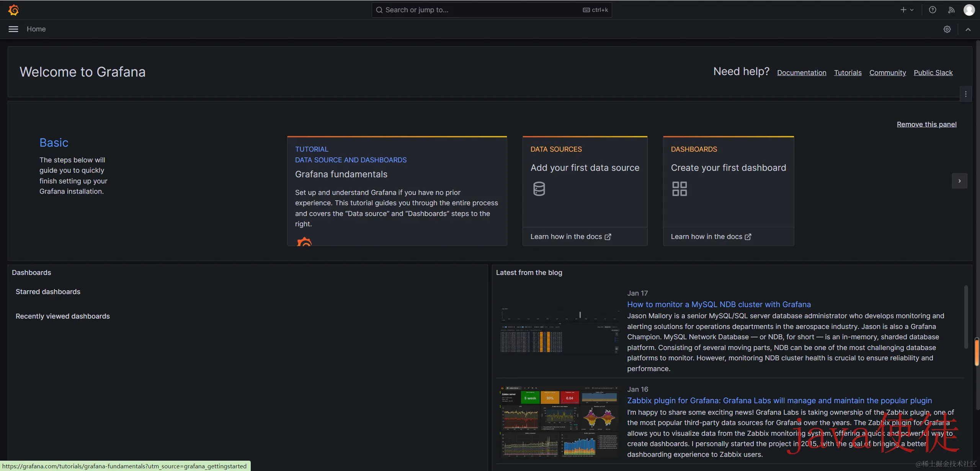Click the Grafana logo on tutorial card
Screen dimensions: 980x471
click(x=304, y=242)
